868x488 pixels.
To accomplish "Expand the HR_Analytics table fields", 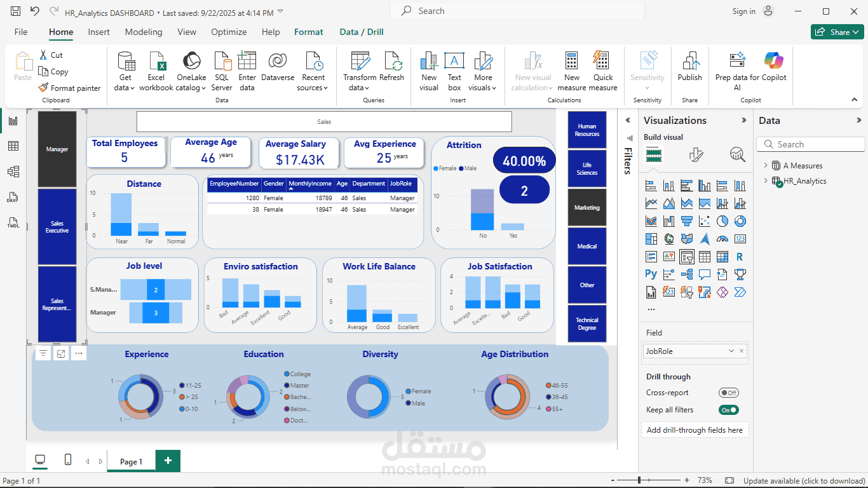I will pyautogui.click(x=766, y=181).
